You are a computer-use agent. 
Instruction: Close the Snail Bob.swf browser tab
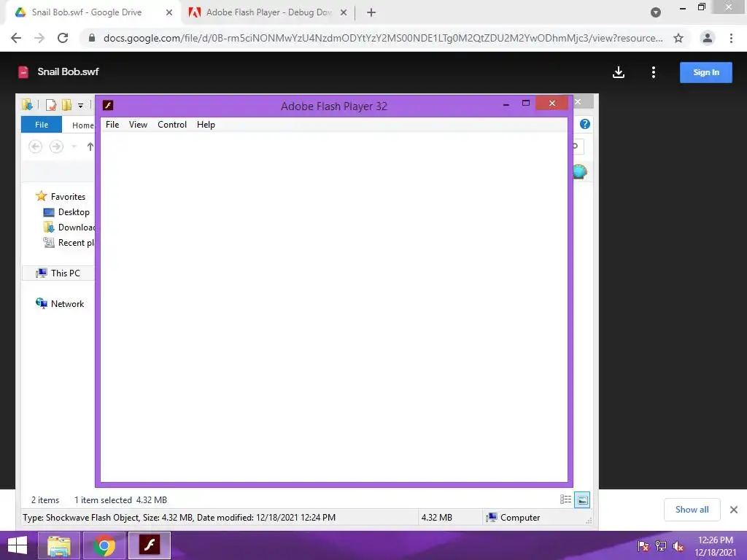pyautogui.click(x=169, y=13)
